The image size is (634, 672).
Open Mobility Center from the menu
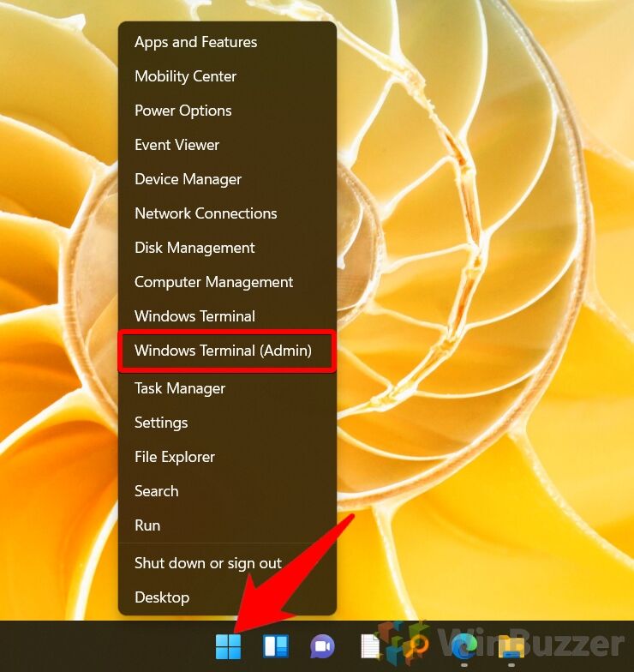pos(227,76)
